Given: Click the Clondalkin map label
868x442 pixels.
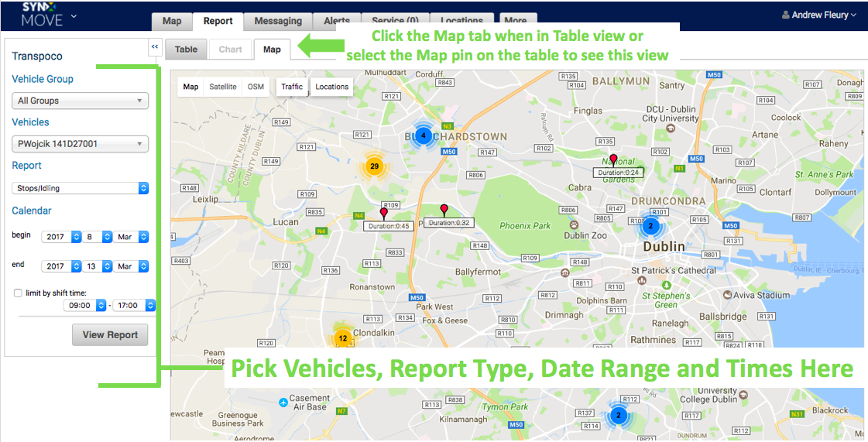Looking at the screenshot, I should coord(374,333).
